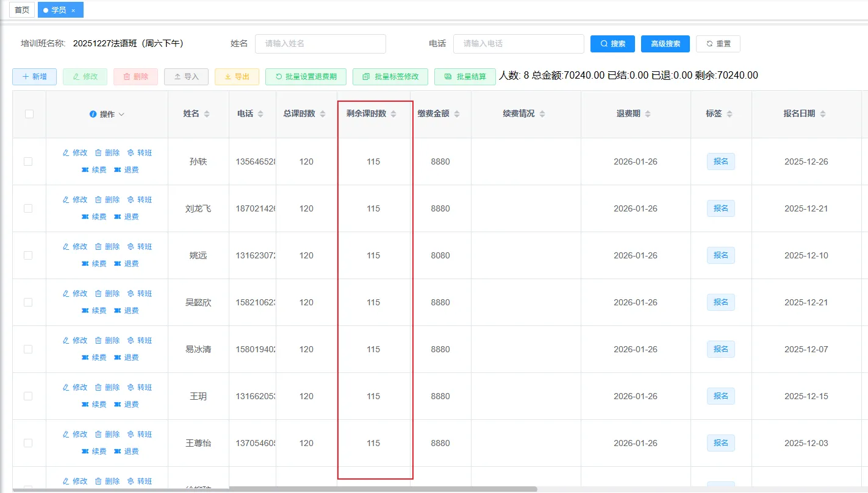
Task: Check the row checkbox for 姚远
Action: [28, 255]
